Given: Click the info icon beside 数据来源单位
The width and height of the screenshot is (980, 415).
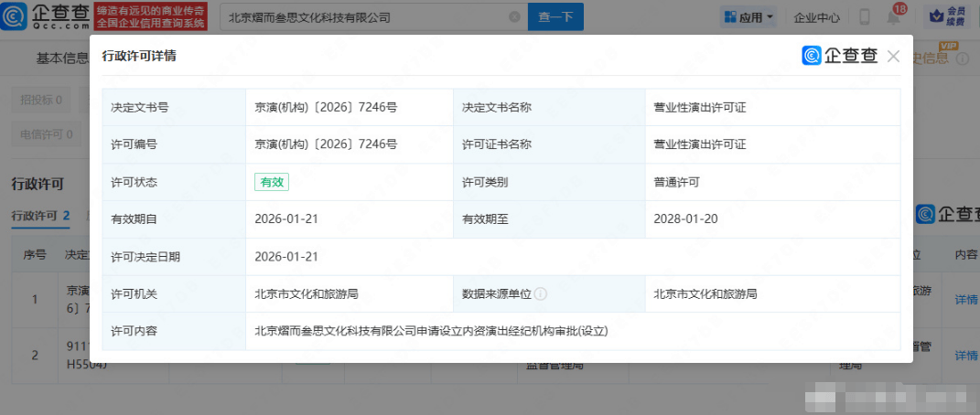Looking at the screenshot, I should [541, 294].
